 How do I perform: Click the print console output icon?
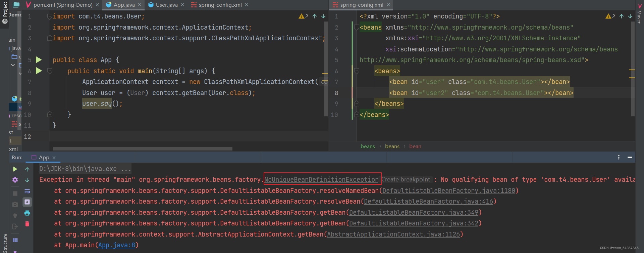27,213
